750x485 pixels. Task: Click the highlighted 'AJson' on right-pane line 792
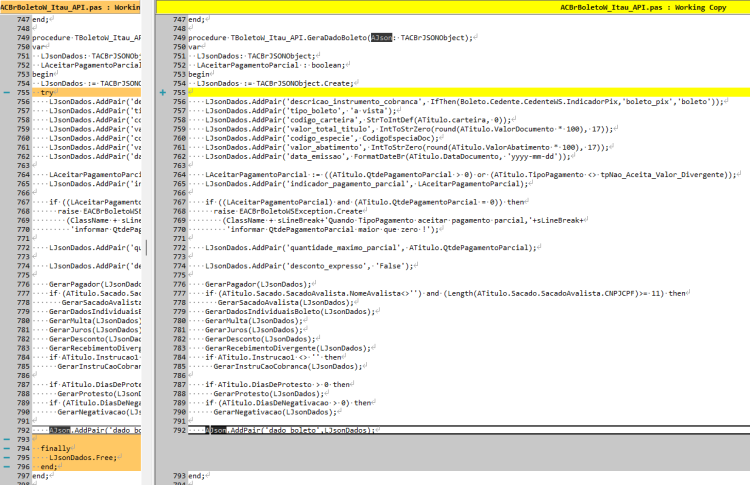click(x=216, y=430)
